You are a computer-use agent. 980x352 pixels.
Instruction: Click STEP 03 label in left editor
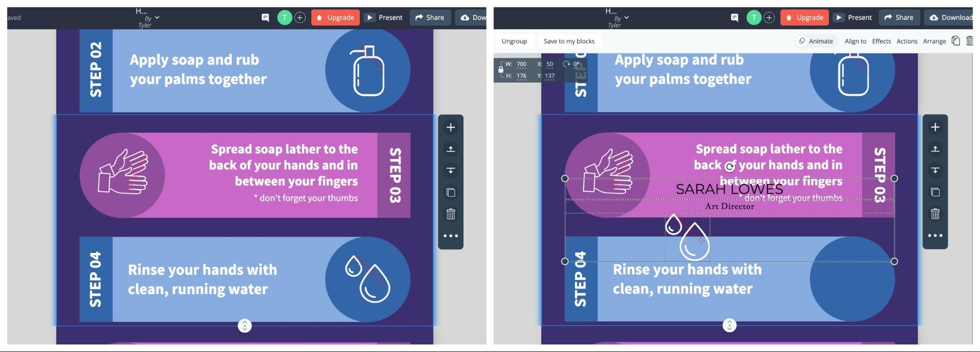395,175
